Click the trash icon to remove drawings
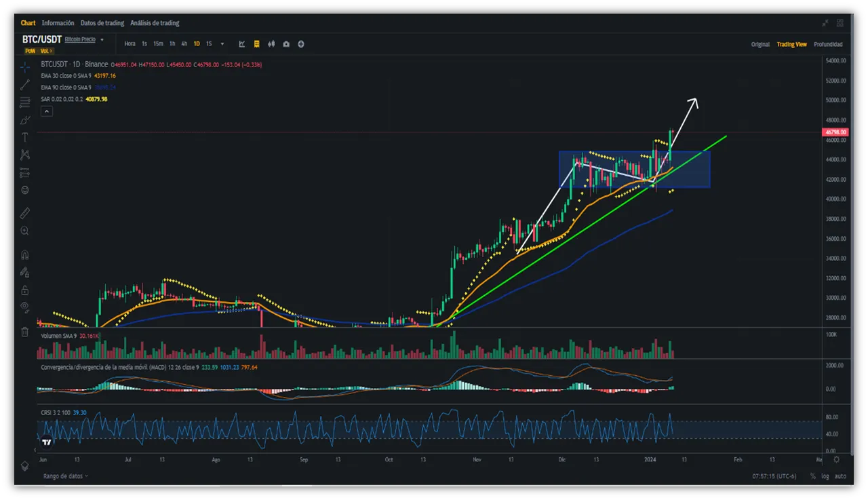This screenshot has height=500, width=868. 25,332
